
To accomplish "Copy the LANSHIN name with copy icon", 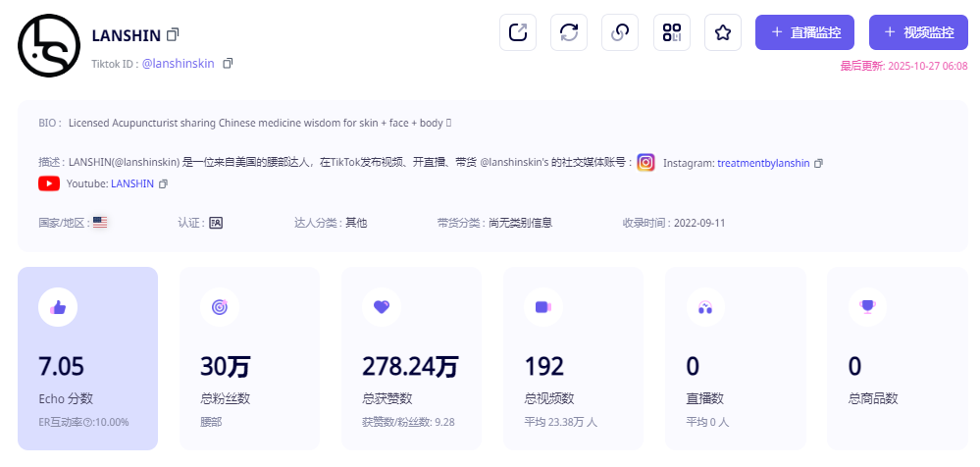I will tap(173, 34).
